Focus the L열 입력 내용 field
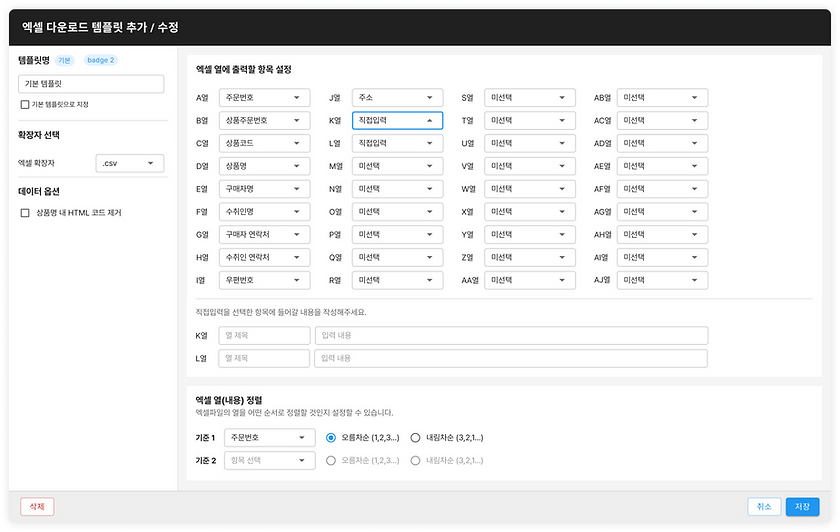This screenshot has width=840, height=532. (x=511, y=358)
